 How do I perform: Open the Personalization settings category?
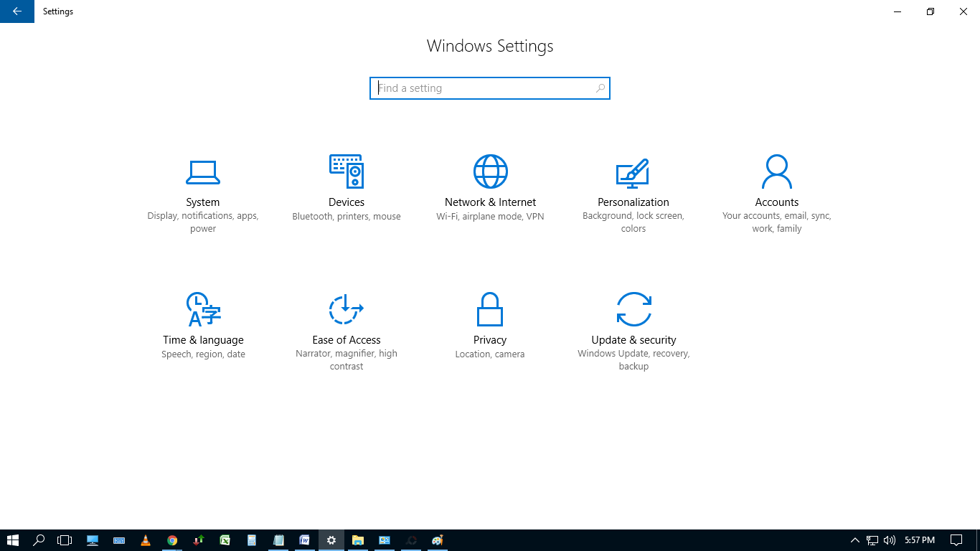click(633, 194)
